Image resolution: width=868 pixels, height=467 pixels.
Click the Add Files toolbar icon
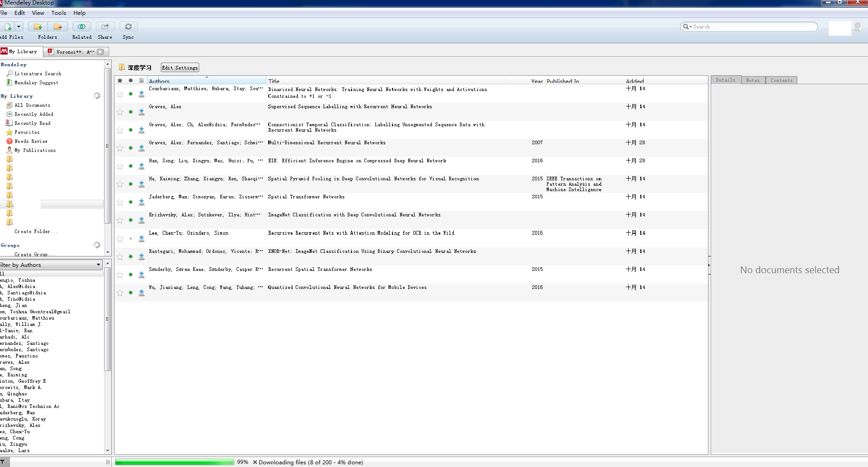click(8, 27)
